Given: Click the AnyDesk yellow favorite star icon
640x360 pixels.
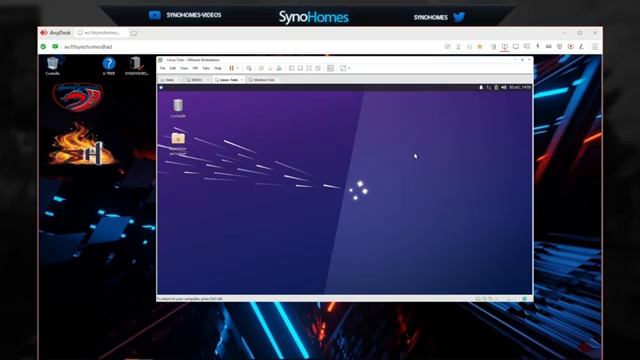Looking at the screenshot, I should 480,47.
